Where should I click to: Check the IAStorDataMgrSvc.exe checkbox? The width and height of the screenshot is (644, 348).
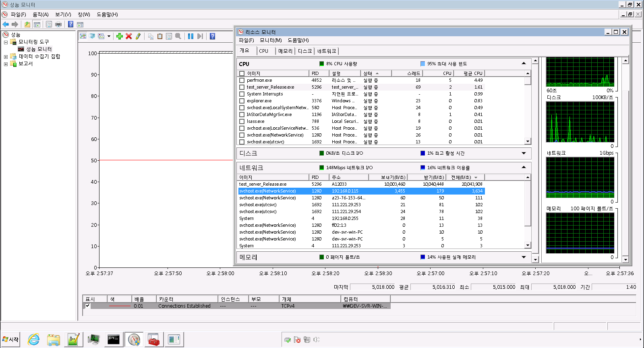[242, 114]
